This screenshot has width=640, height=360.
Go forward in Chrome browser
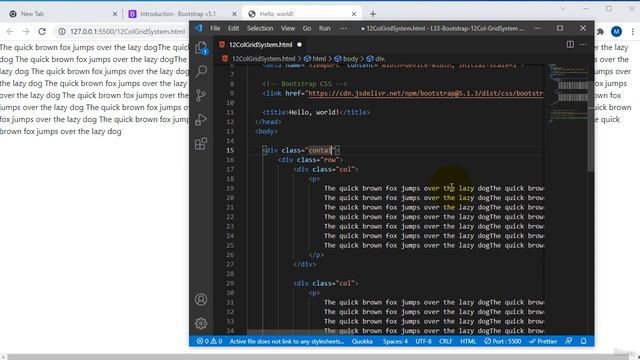pyautogui.click(x=26, y=31)
